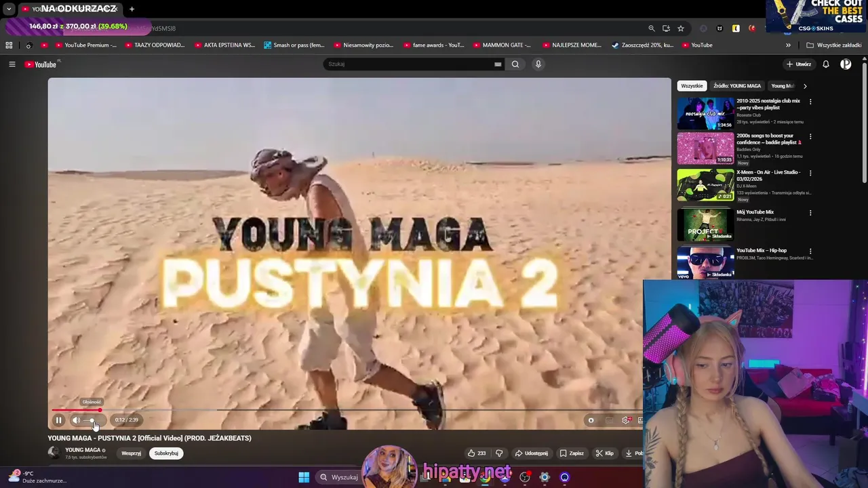Go to YouTube home via logo
Screen dimensions: 868x488
(42, 64)
